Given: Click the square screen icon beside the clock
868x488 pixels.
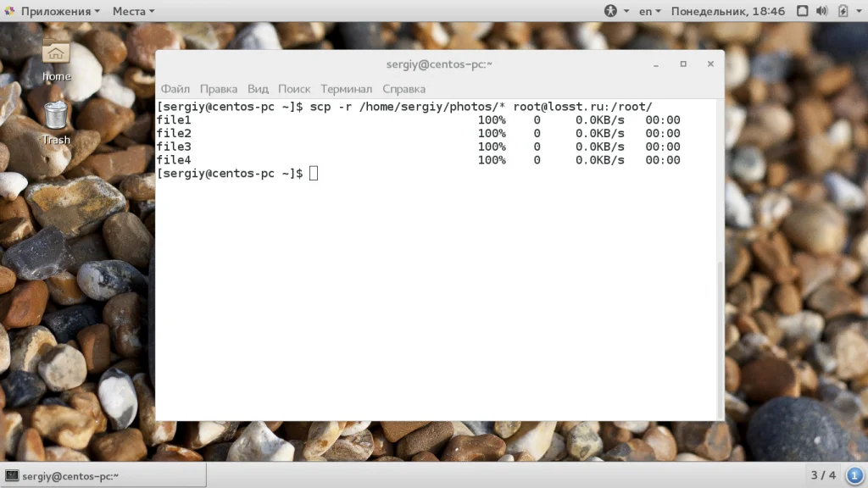Looking at the screenshot, I should coord(801,11).
